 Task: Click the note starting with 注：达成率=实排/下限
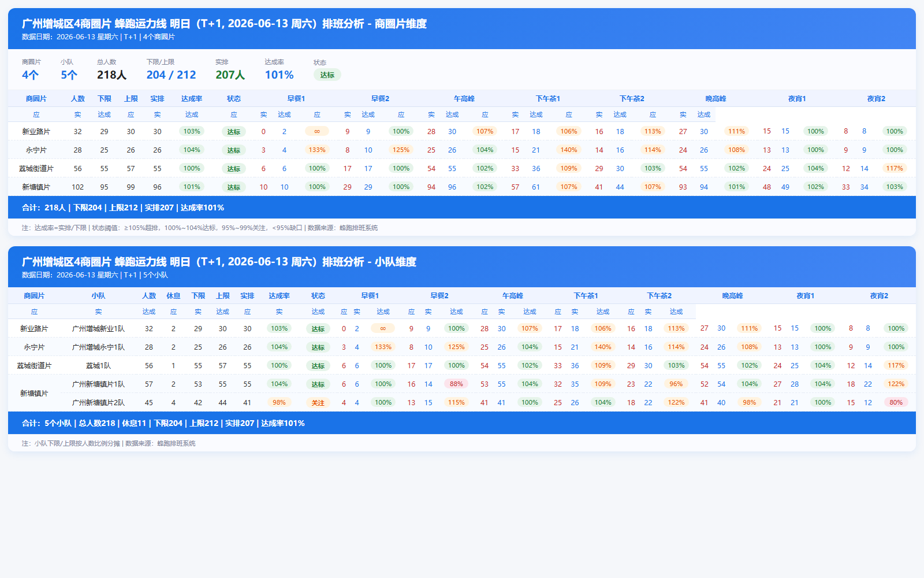[x=200, y=228]
